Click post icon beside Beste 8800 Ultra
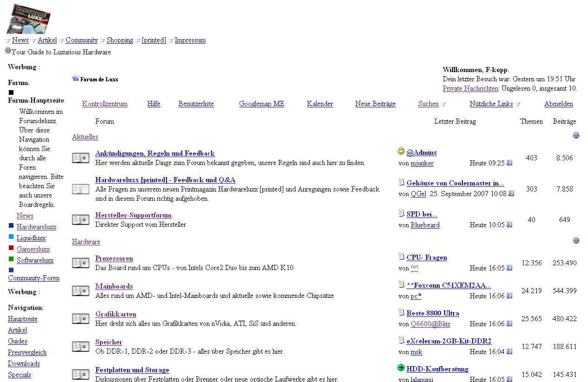 point(401,312)
